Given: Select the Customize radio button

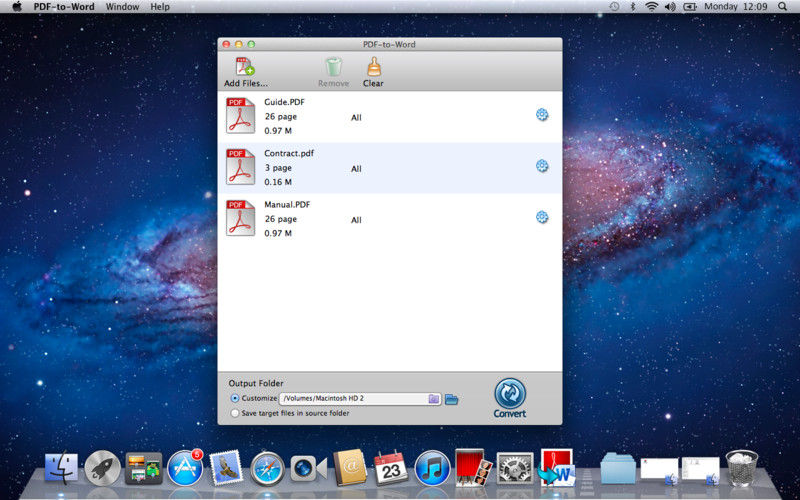Looking at the screenshot, I should click(x=235, y=398).
